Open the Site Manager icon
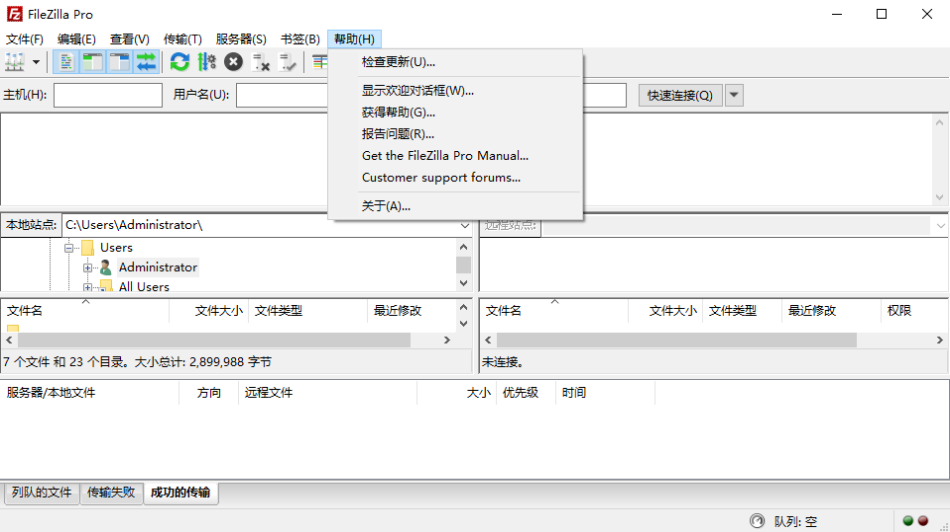 [x=15, y=62]
